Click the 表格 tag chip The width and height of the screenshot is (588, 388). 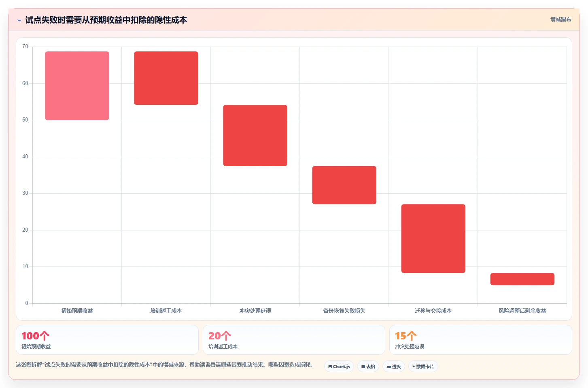coord(368,367)
